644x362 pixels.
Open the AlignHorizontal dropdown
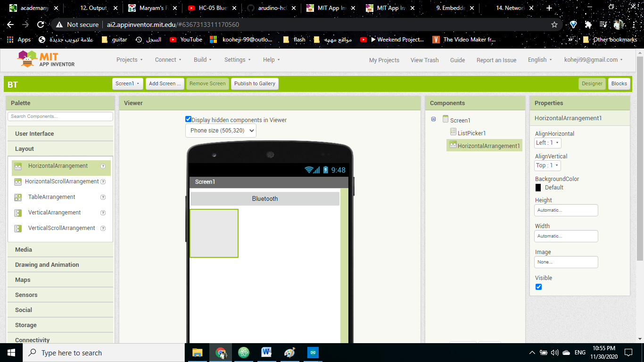pyautogui.click(x=547, y=142)
